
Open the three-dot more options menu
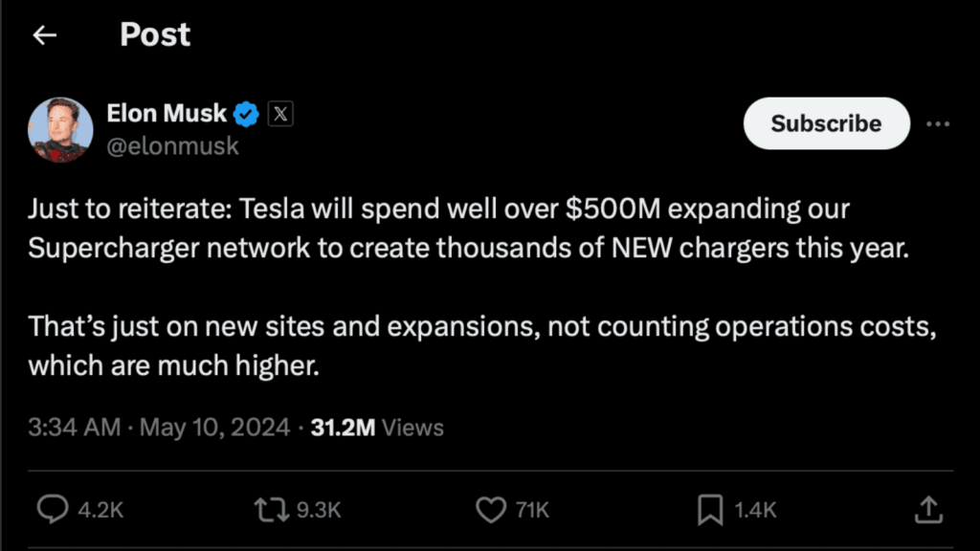pos(938,124)
